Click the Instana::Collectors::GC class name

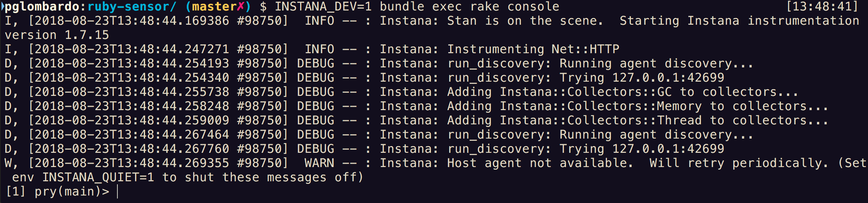(586, 92)
